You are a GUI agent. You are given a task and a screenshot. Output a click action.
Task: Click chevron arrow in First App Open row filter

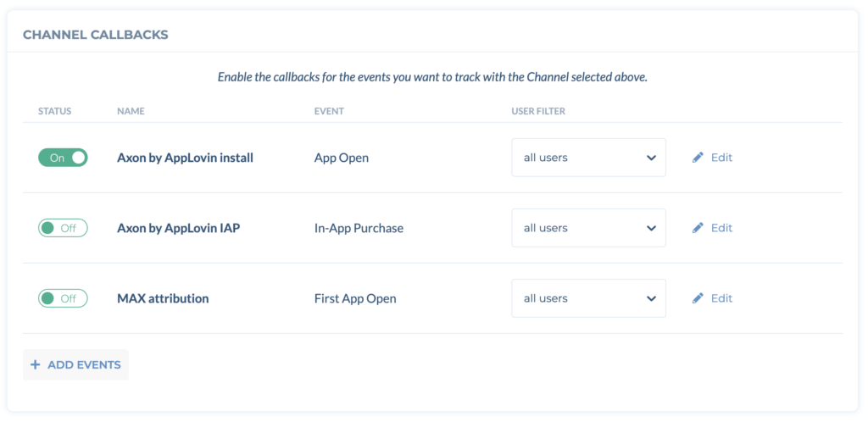click(x=651, y=298)
